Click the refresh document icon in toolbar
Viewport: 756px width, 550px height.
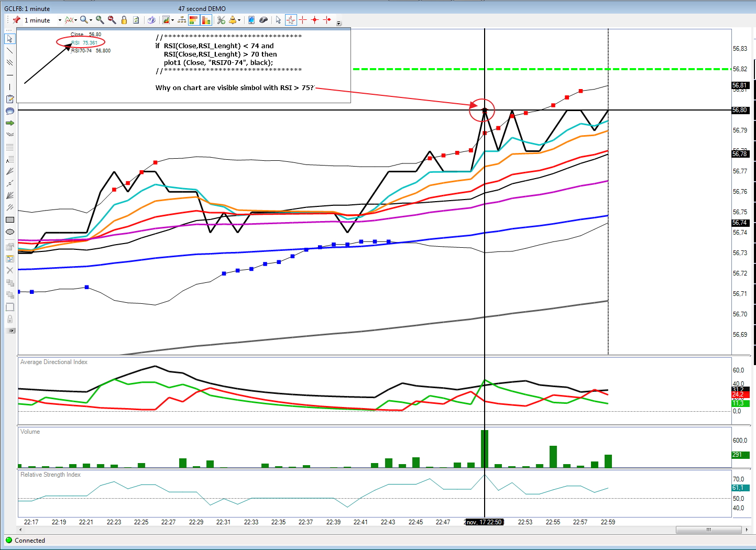(136, 20)
